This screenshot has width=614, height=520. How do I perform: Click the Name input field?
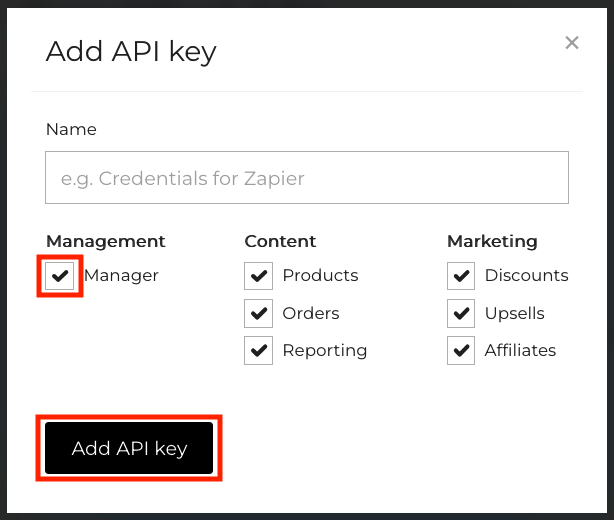click(x=307, y=178)
